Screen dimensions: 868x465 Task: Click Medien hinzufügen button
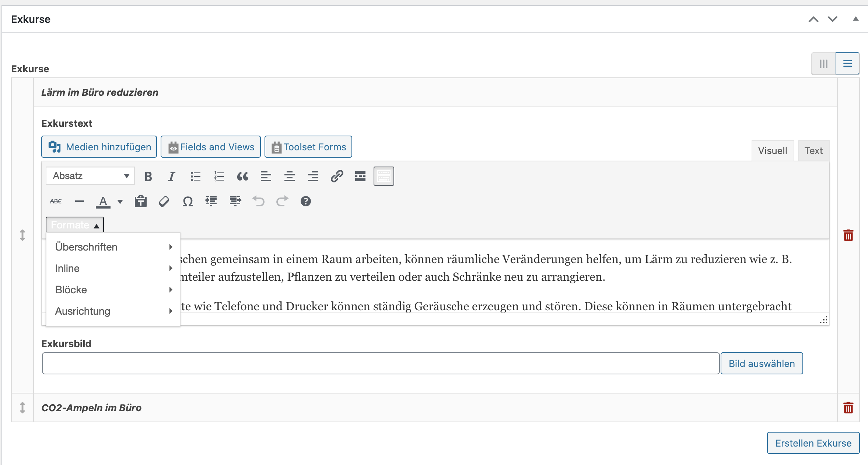99,147
